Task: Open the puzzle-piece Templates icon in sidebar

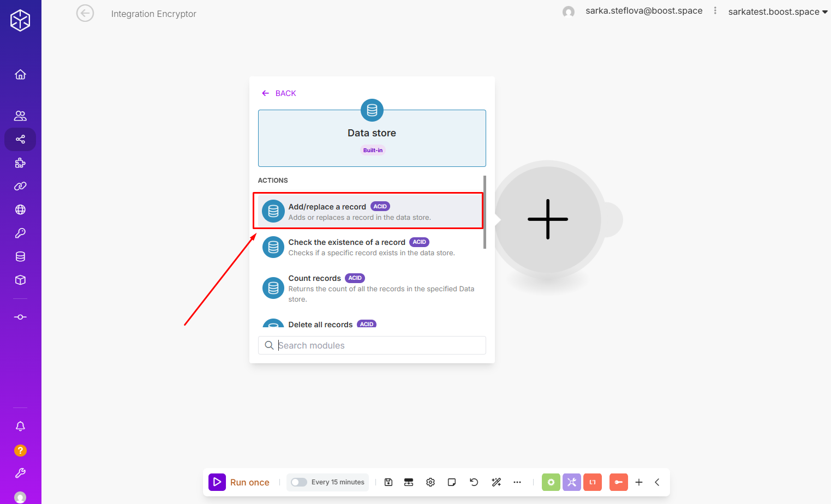Action: click(20, 163)
